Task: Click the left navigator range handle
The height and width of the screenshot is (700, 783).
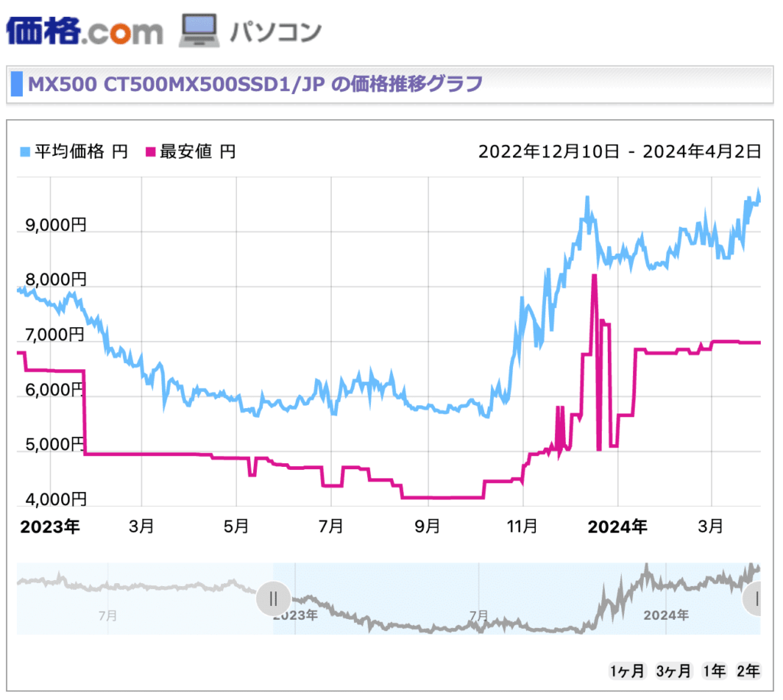Action: 273,598
